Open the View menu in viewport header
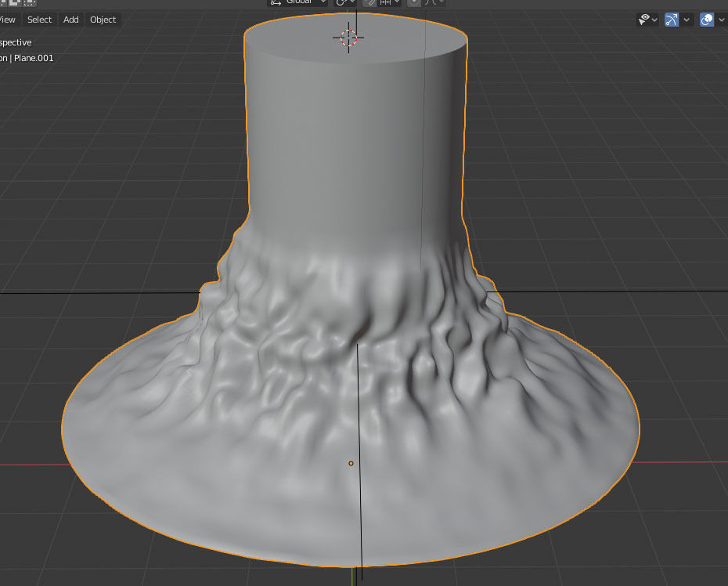 pyautogui.click(x=8, y=20)
